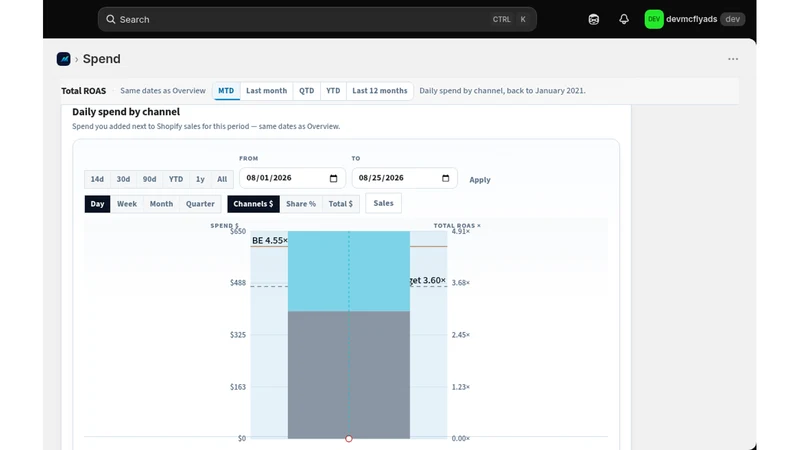Set granularity to Quarter
800x450 pixels.
click(x=200, y=204)
